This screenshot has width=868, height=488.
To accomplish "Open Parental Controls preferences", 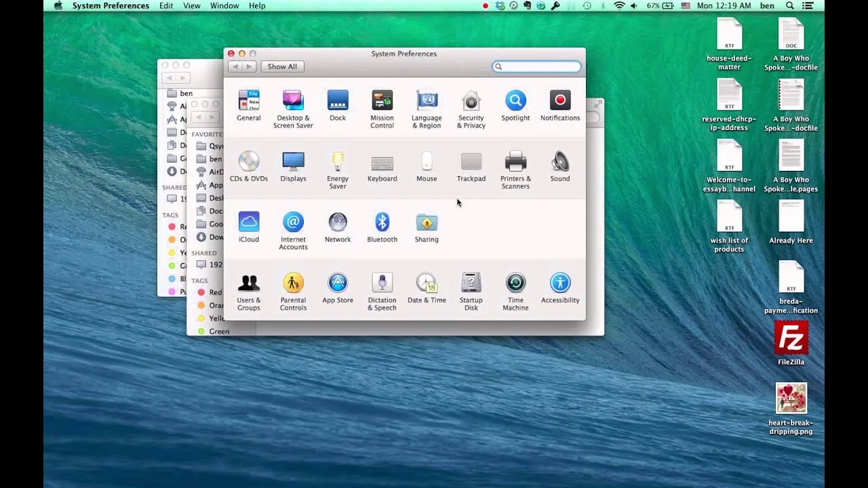I will tap(293, 291).
